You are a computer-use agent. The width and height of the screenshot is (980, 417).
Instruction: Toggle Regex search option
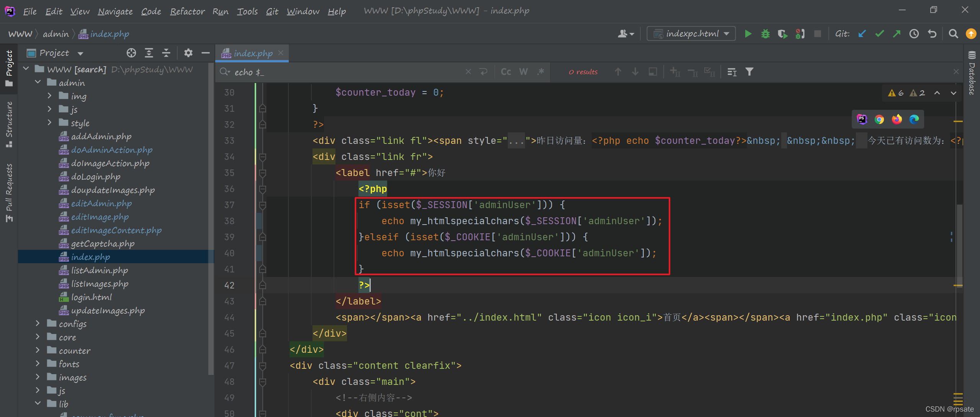click(540, 72)
